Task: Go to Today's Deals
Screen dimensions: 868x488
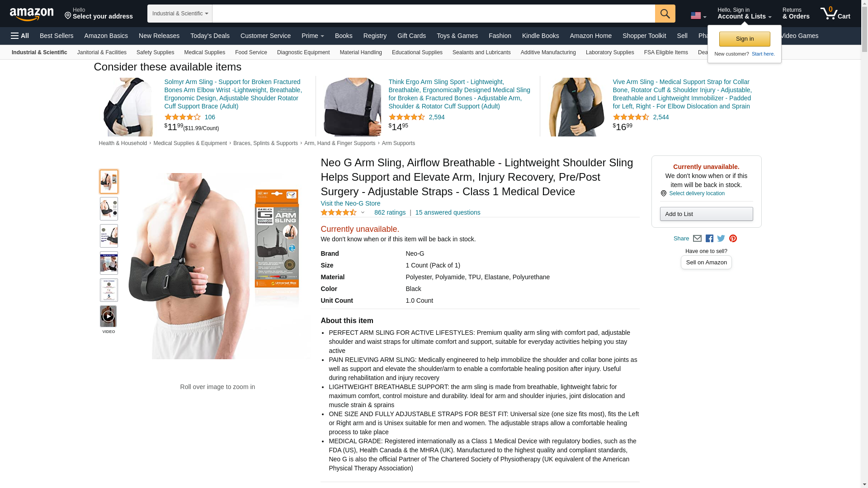Action: (x=210, y=36)
